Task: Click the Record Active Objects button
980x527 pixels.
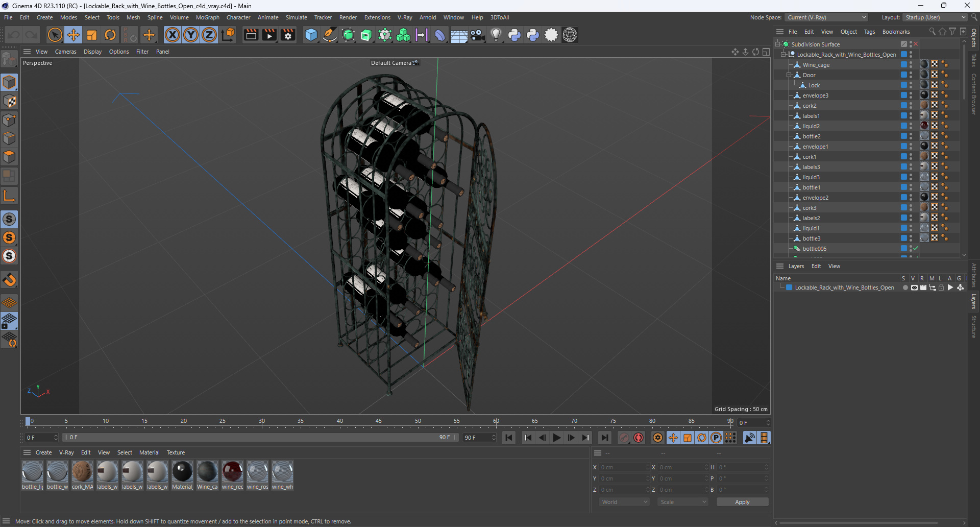Action: point(624,438)
